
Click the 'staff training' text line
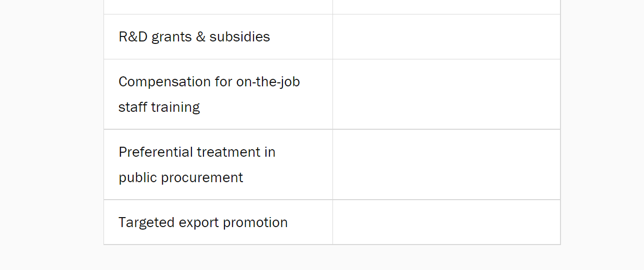159,107
